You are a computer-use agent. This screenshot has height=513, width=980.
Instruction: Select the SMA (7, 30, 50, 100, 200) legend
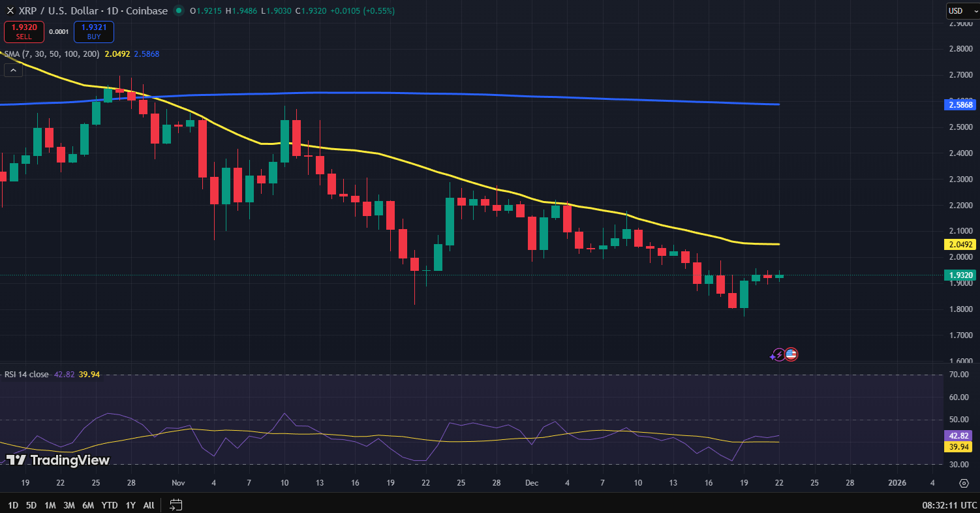52,54
